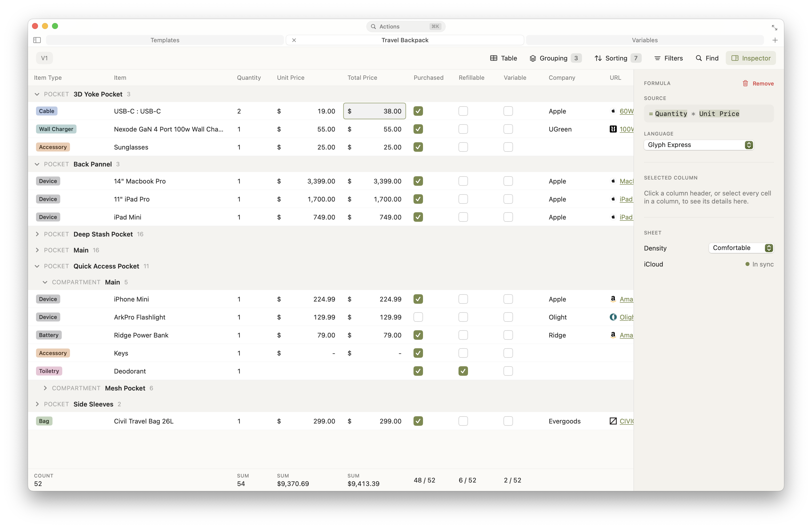
Task: Click the Actions search field
Action: coord(406,26)
